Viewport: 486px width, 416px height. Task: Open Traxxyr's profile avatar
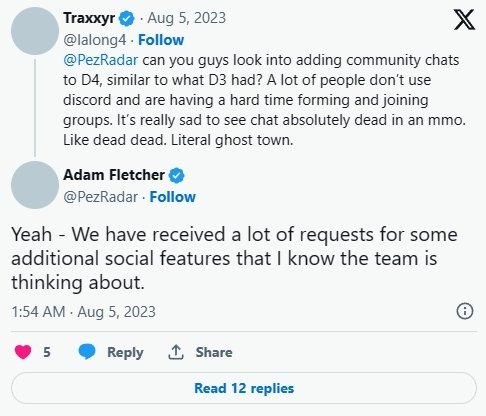(x=35, y=31)
